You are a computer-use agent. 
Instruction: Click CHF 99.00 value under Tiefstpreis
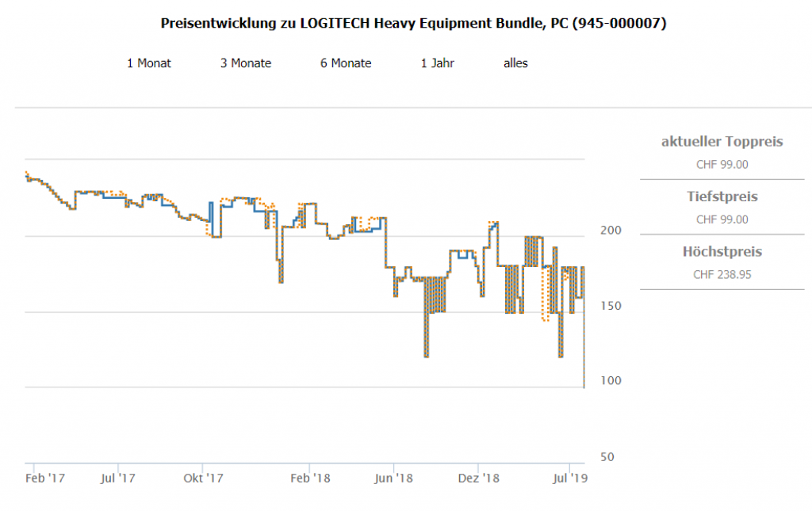[722, 219]
